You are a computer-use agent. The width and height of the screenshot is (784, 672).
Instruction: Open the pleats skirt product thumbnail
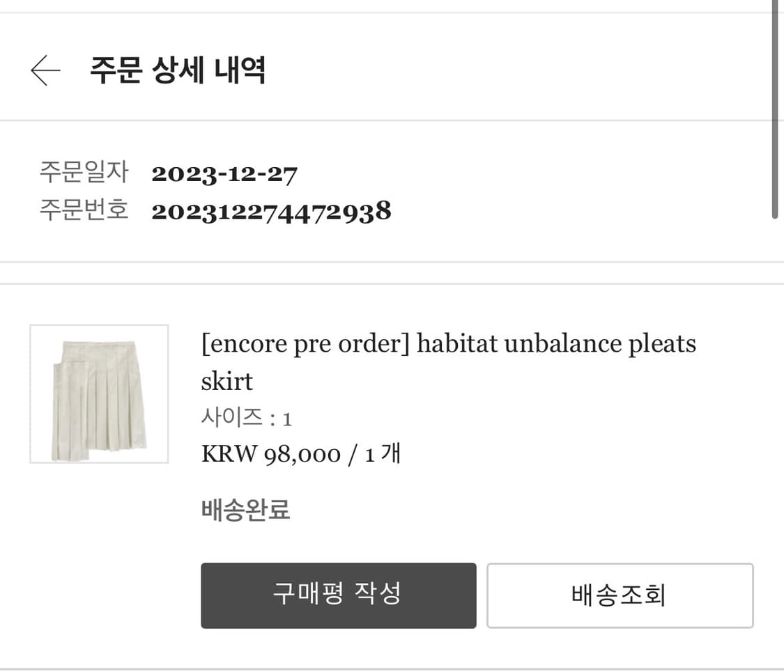[98, 392]
